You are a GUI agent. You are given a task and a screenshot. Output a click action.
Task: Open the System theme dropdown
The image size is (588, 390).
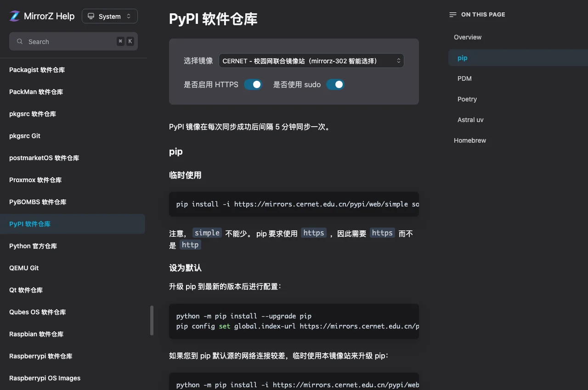(x=110, y=16)
